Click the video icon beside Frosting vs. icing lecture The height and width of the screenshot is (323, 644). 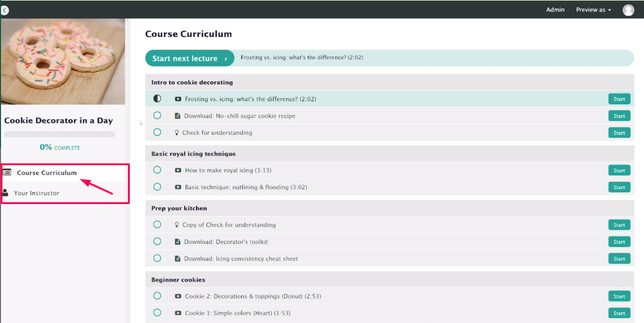tap(177, 99)
